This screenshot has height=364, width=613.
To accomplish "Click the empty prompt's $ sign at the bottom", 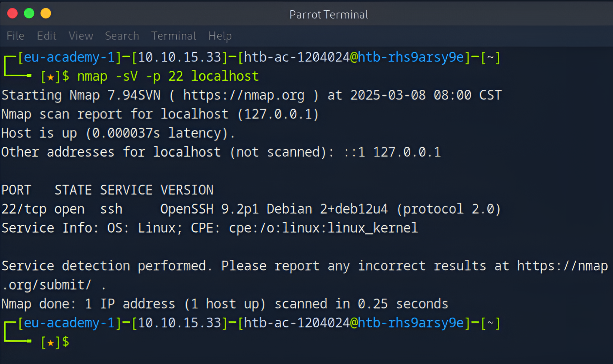I will pyautogui.click(x=66, y=342).
